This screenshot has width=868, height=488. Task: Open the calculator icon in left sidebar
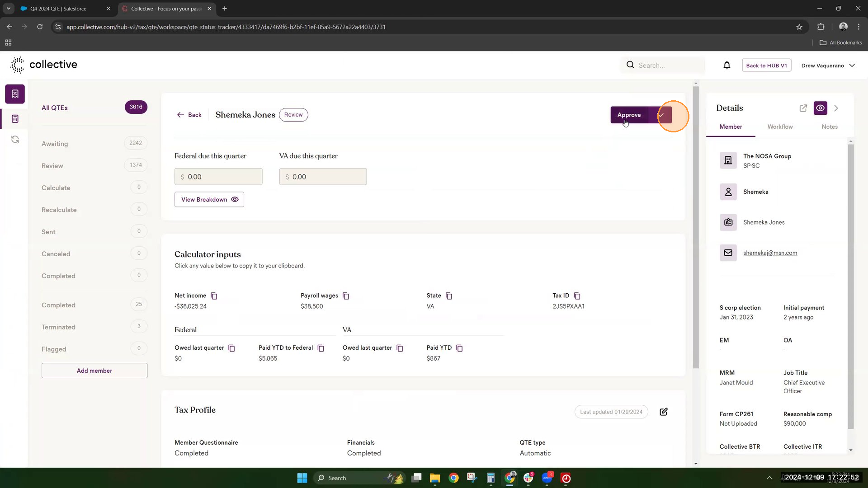(x=15, y=119)
